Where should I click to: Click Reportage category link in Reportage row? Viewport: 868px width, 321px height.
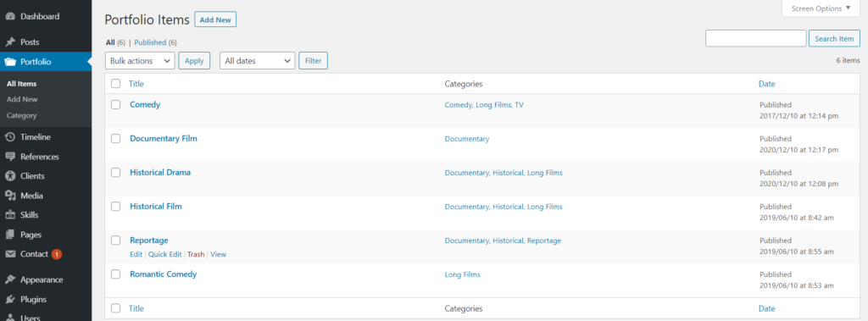[544, 241]
